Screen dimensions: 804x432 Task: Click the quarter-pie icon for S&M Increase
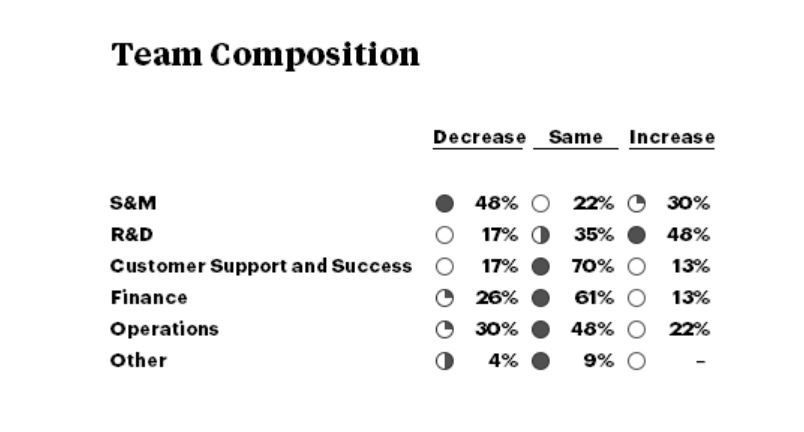pyautogui.click(x=636, y=203)
